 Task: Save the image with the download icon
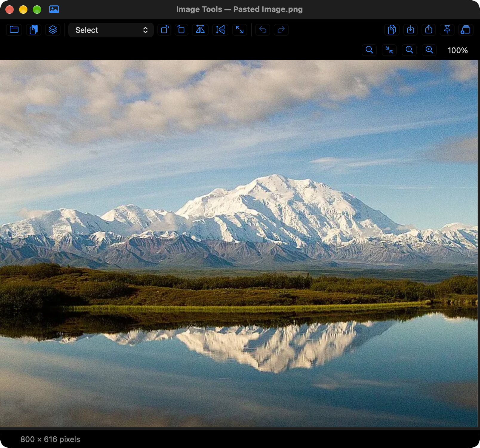[410, 30]
